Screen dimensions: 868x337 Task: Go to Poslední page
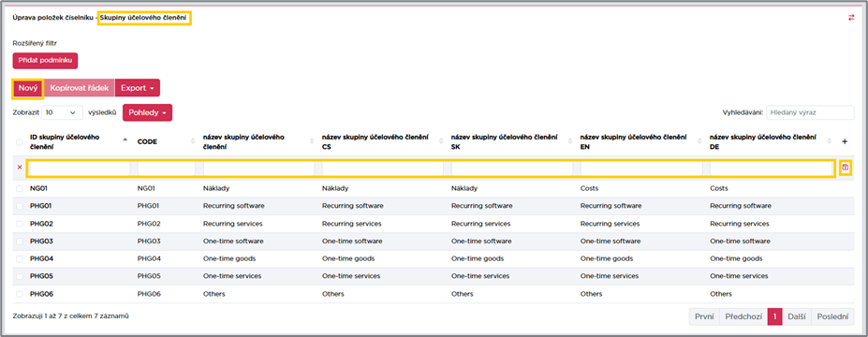coord(832,317)
